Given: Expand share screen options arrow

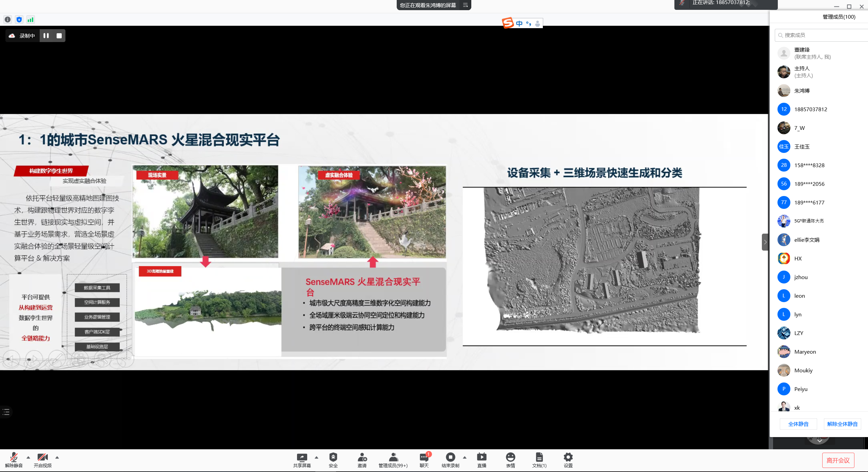Looking at the screenshot, I should click(316, 457).
